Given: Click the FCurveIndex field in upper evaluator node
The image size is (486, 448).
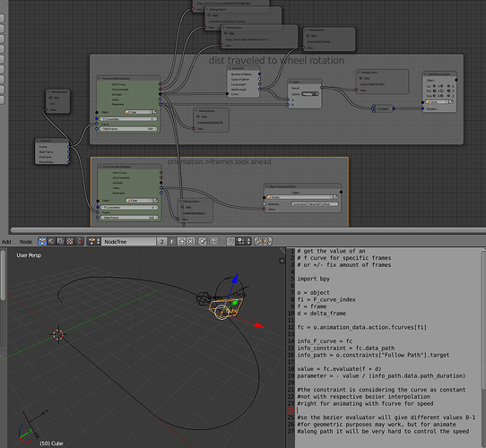Looking at the screenshot, I should (x=128, y=119).
